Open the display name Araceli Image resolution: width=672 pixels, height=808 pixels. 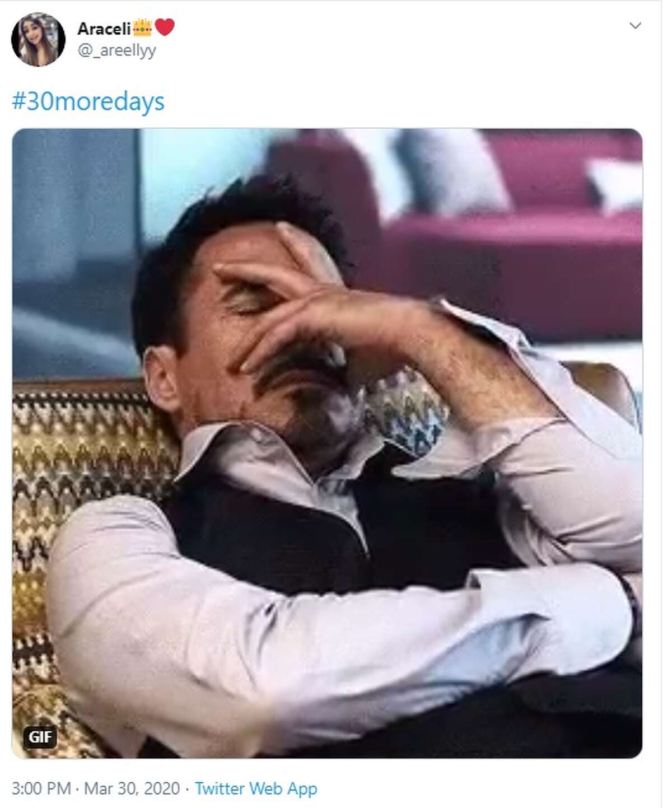[104, 28]
